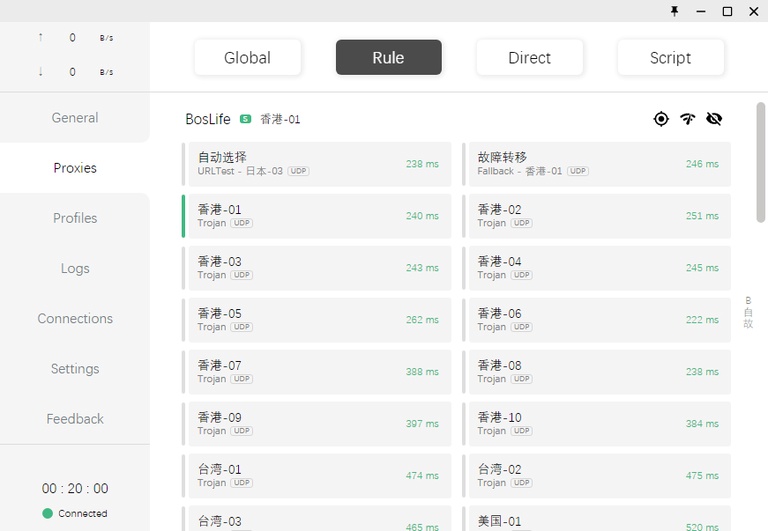The image size is (768, 531).
Task: Click the upload speed arrow indicator
Action: pyautogui.click(x=40, y=38)
